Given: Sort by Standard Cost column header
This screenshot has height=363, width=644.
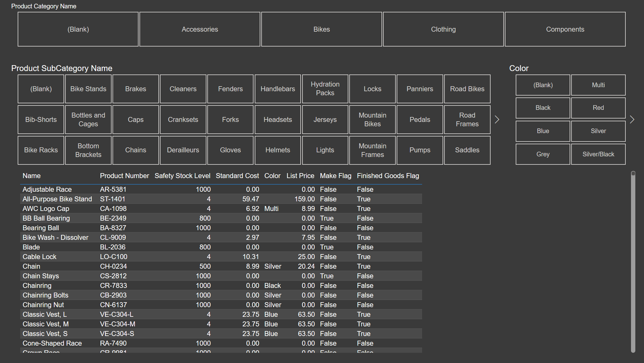Looking at the screenshot, I should (x=237, y=176).
